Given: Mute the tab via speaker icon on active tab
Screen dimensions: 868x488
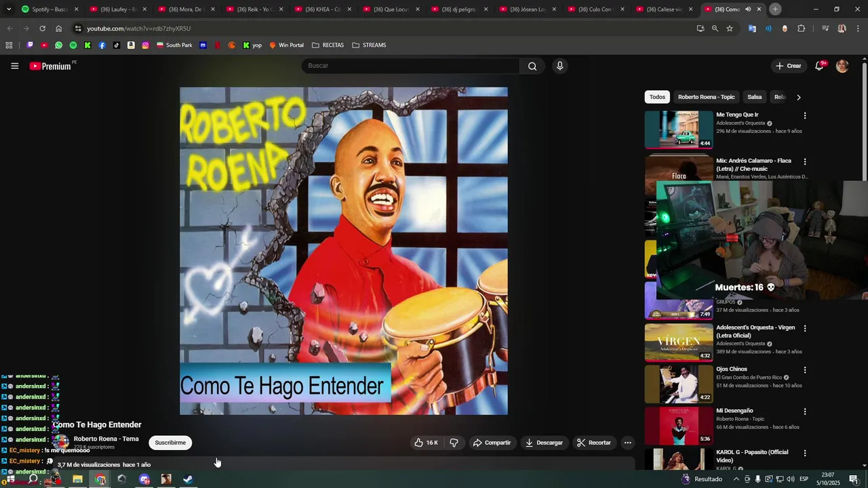Looking at the screenshot, I should coord(748,9).
